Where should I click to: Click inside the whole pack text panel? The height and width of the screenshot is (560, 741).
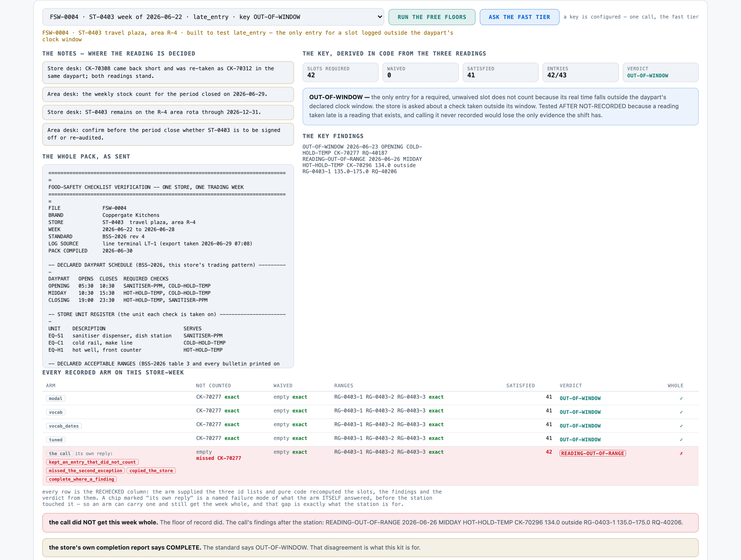click(x=168, y=266)
